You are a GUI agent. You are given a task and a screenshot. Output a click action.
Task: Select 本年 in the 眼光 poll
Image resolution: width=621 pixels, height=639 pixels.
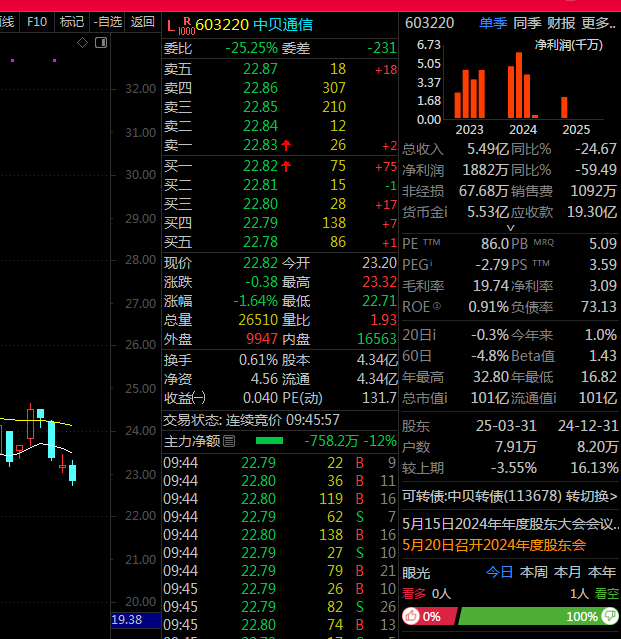point(602,572)
